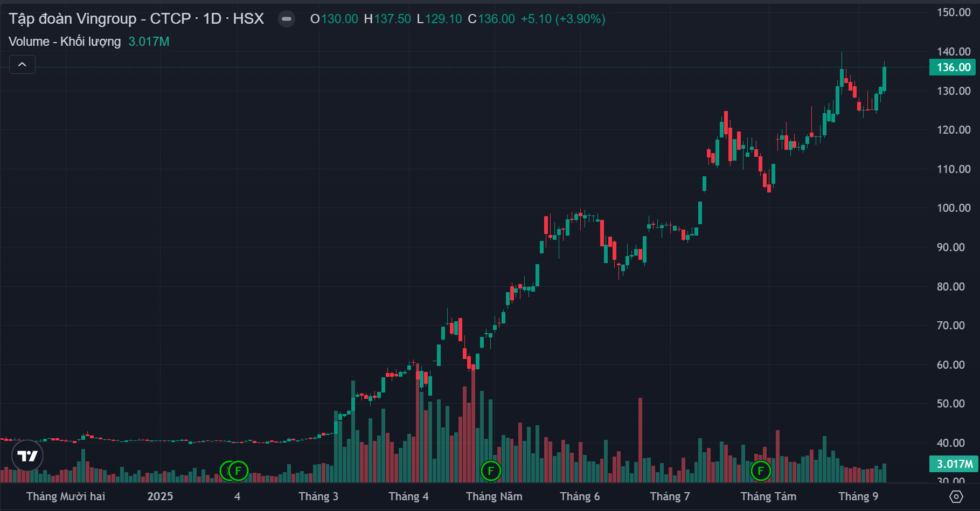The width and height of the screenshot is (980, 511).
Task: Click the Tháng 4 time axis label
Action: pyautogui.click(x=408, y=496)
